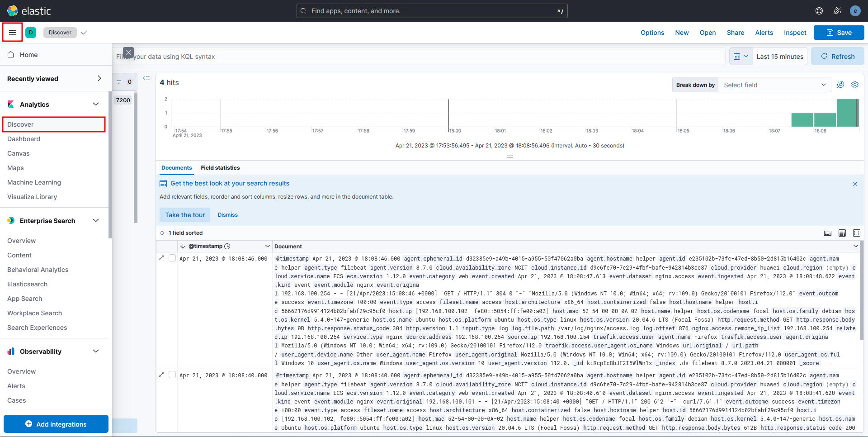Viewport: 868px width, 437px height.
Task: Open the Break down by field dropdown
Action: [774, 85]
